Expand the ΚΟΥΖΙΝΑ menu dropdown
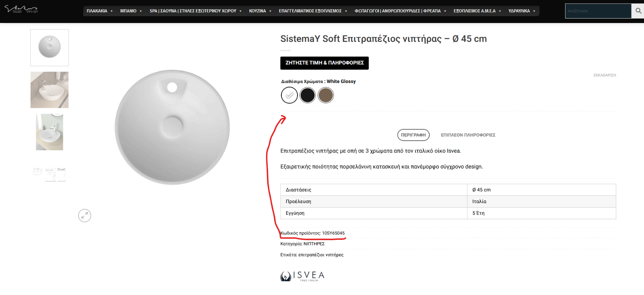Image resolution: width=644 pixels, height=295 pixels. 260,11
